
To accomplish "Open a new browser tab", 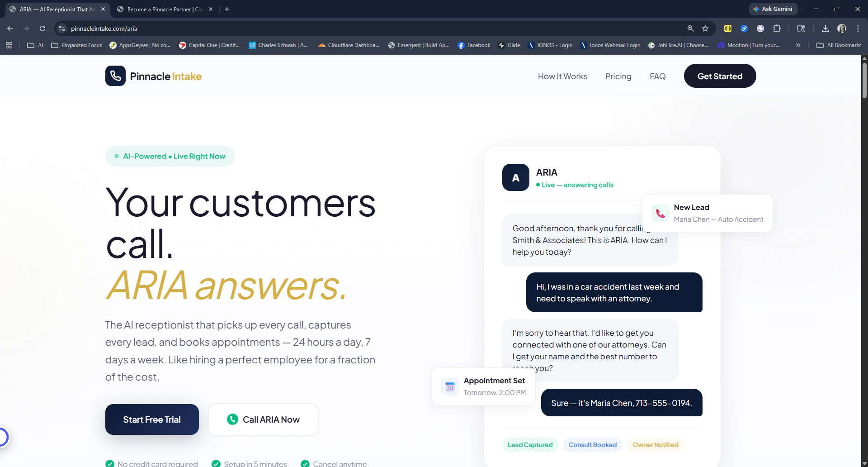I will (227, 9).
